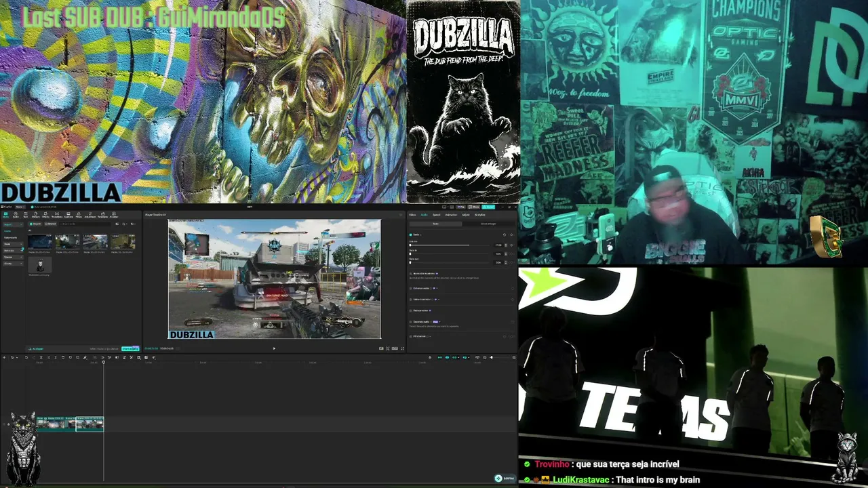This screenshot has width=868, height=488.
Task: Click the Pro button
Action: pos(461,207)
